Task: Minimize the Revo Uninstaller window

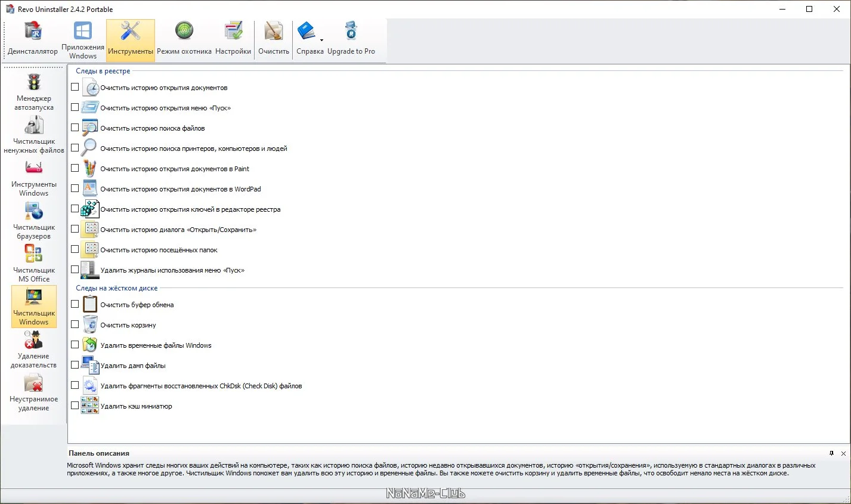Action: point(782,9)
